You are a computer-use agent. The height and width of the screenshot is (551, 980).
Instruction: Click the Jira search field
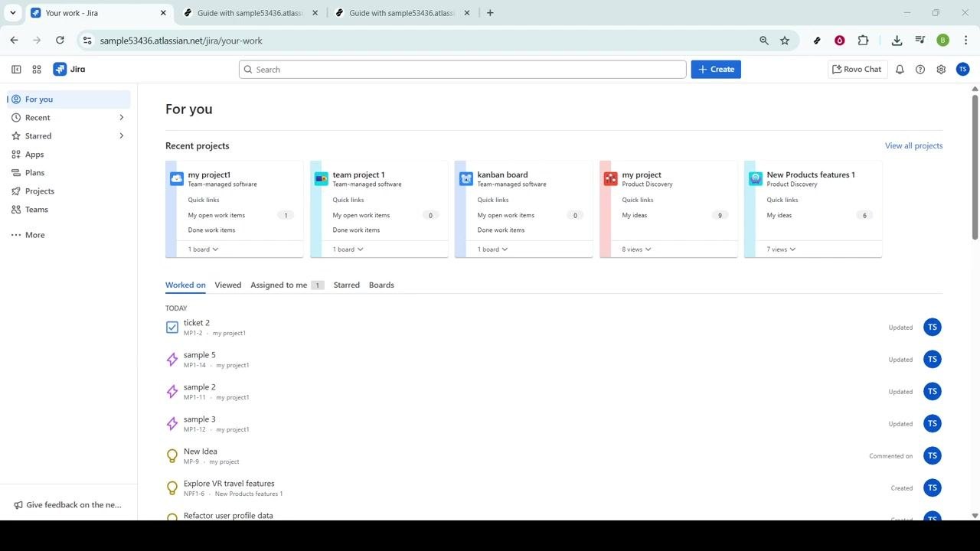(462, 69)
